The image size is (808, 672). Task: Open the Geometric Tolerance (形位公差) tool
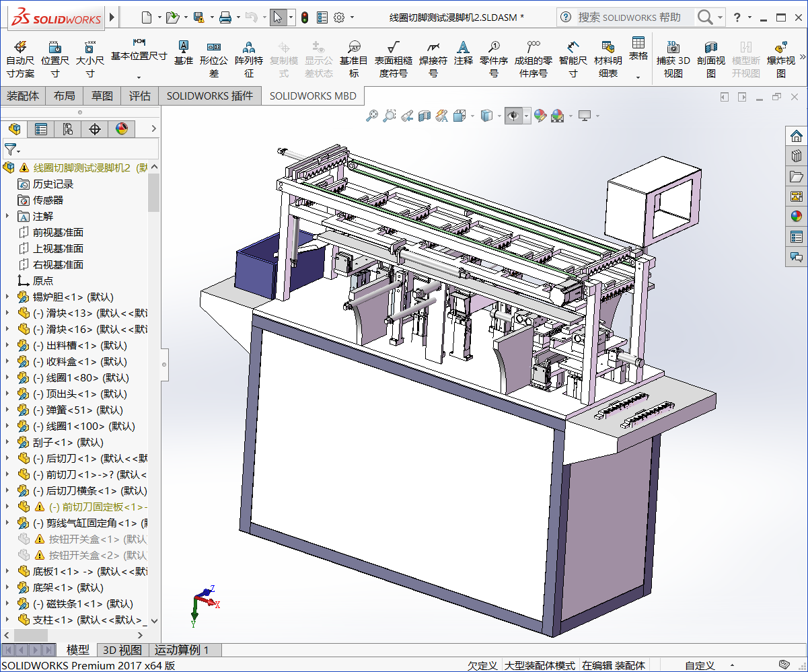(214, 59)
